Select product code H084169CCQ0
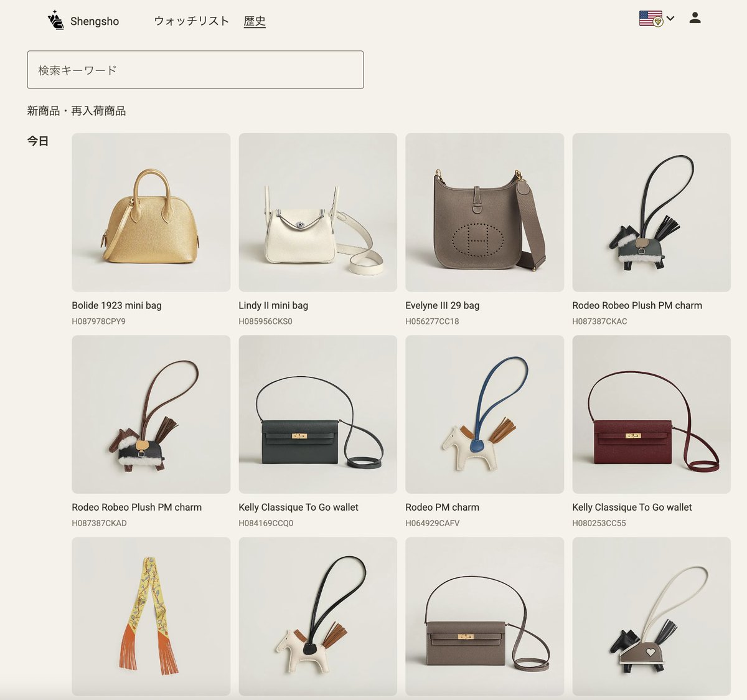Screen dimensions: 747x700 266,523
